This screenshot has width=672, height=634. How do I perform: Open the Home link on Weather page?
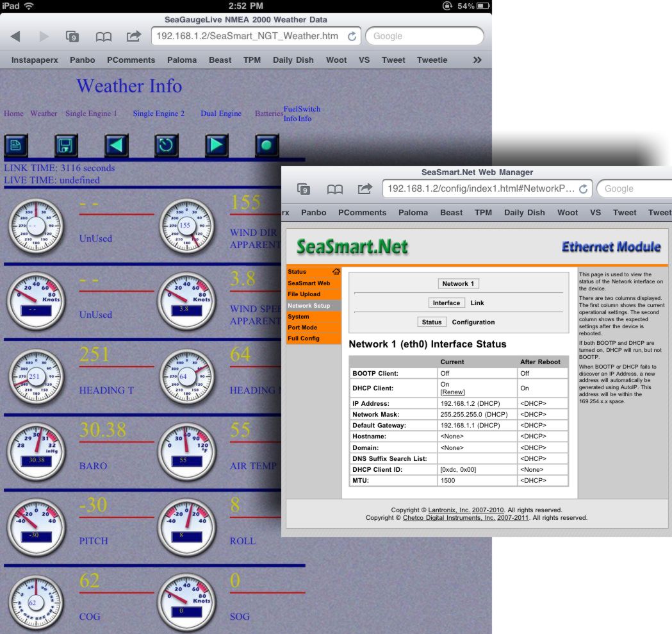pos(13,113)
